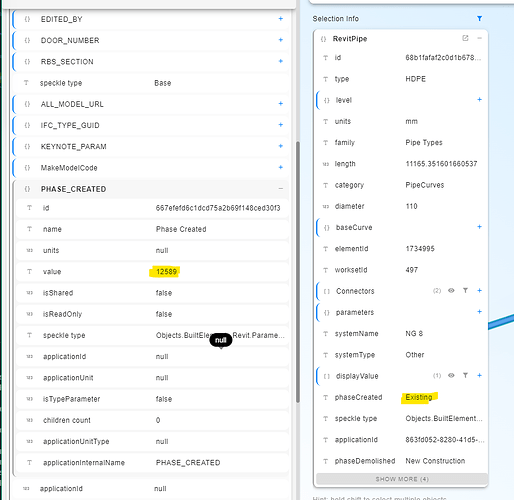Expand the Connectors list with plus icon
Screen dimensions: 514x500
tap(479, 291)
